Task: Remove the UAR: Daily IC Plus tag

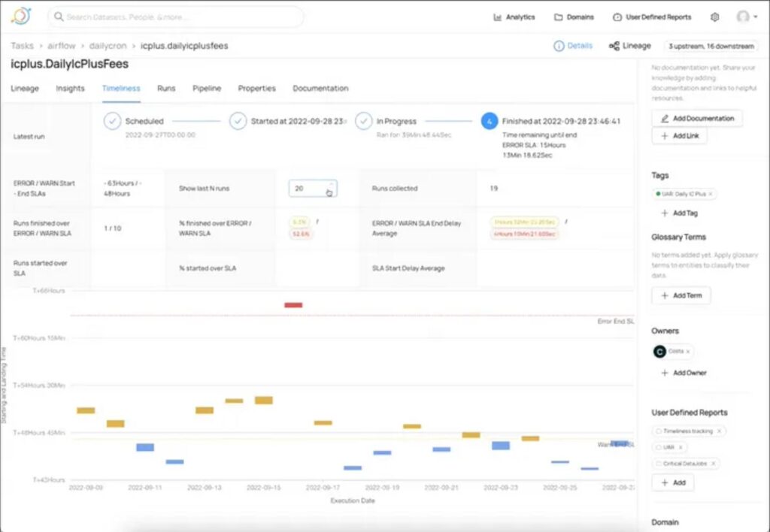Action: click(710, 194)
